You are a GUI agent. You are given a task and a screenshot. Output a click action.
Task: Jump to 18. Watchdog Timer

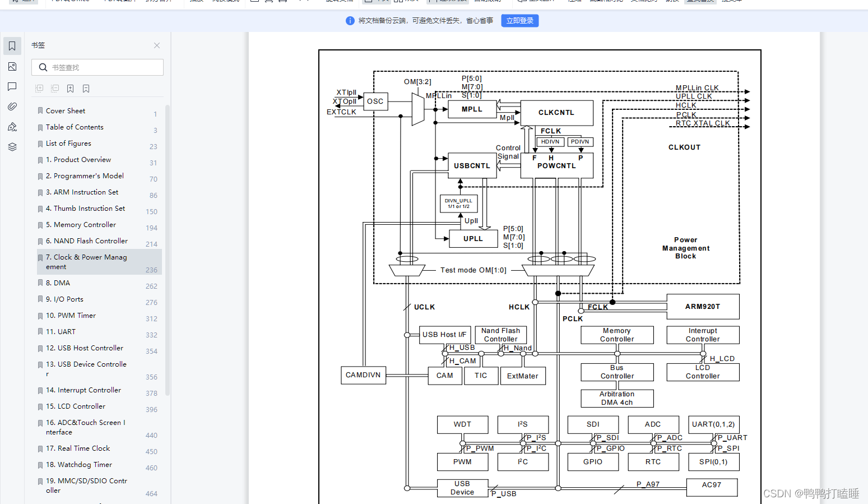click(79, 465)
